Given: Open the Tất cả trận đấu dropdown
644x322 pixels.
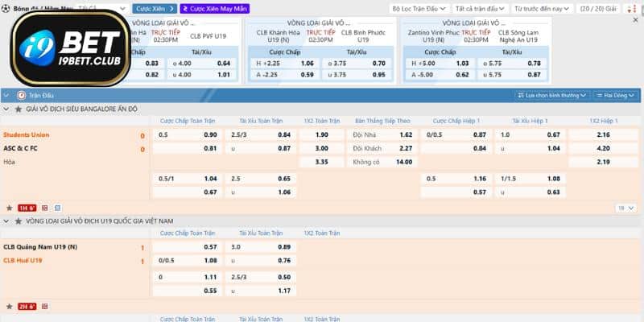Looking at the screenshot, I should point(481,9).
